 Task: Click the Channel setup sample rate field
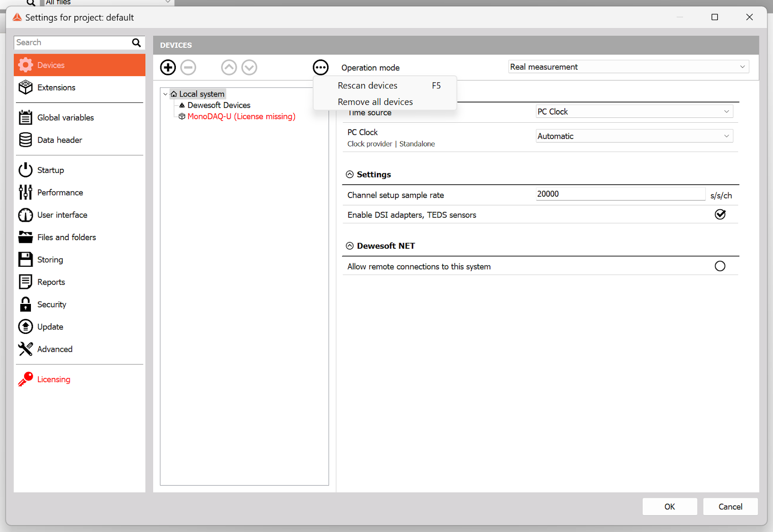coord(620,194)
